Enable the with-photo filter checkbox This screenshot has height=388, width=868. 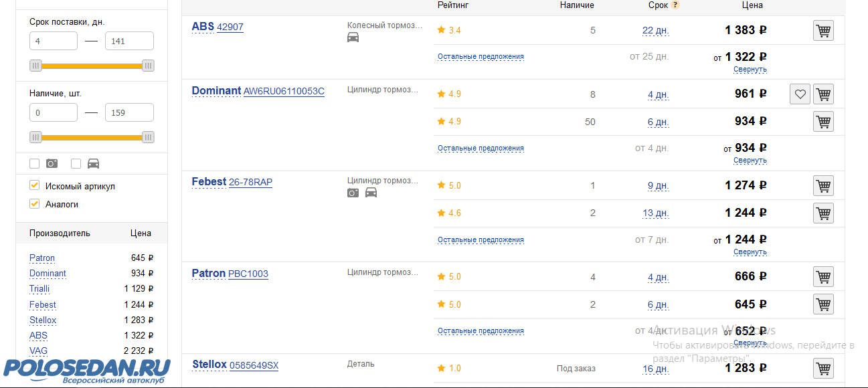point(35,163)
